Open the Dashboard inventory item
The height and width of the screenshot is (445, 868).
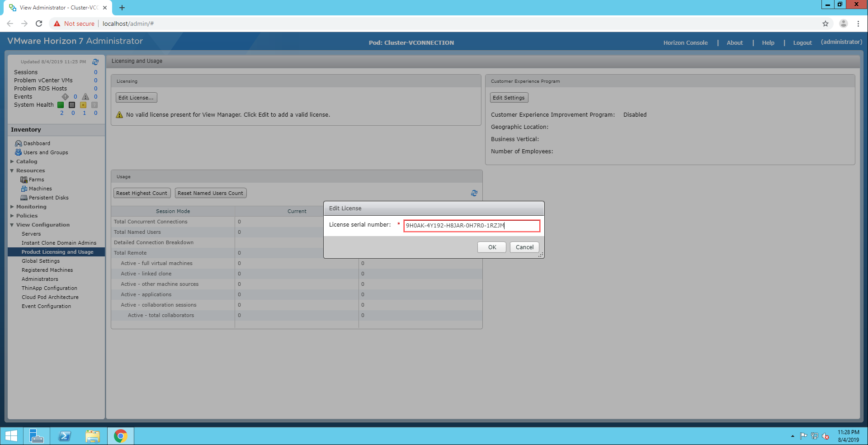coord(37,143)
